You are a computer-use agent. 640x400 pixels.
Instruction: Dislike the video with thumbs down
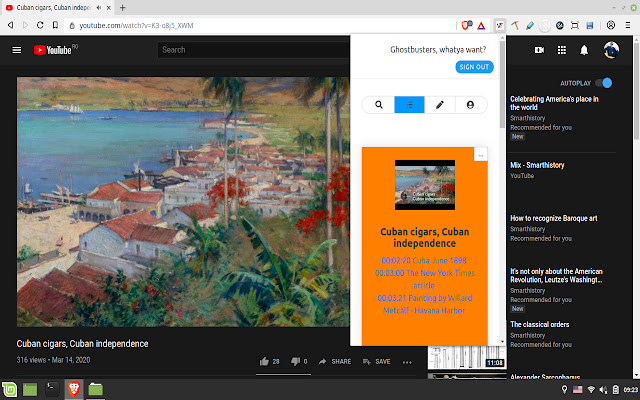click(299, 362)
